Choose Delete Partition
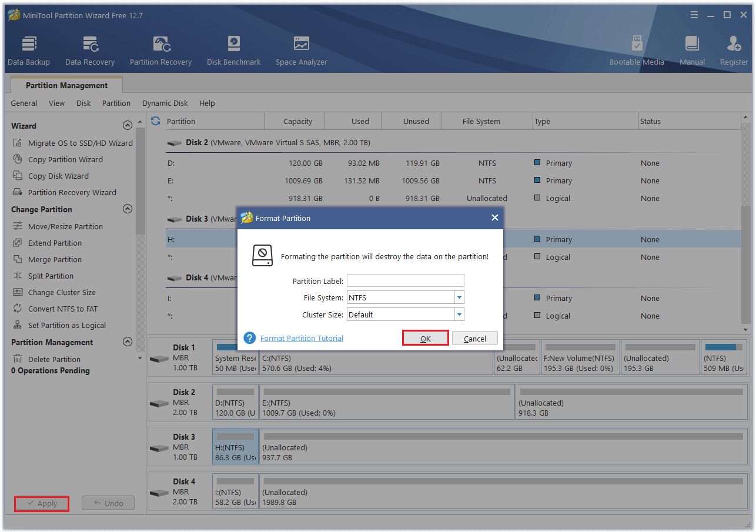This screenshot has height=532, width=756. click(46, 359)
